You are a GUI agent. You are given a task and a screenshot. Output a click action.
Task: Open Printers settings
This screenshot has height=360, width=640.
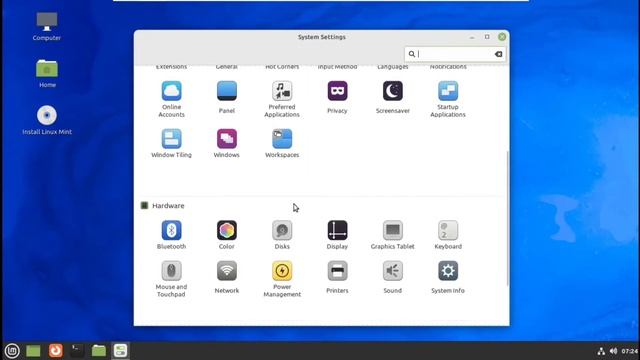[x=337, y=277]
